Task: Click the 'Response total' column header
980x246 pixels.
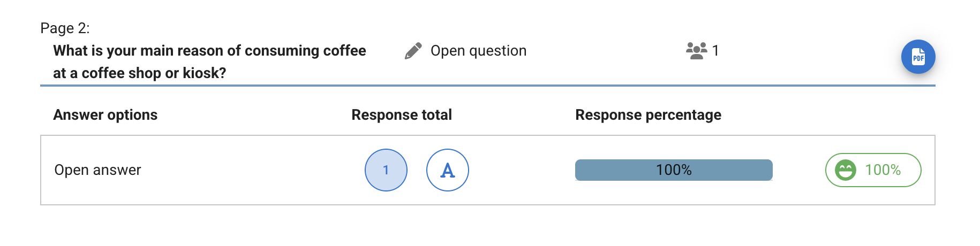Action: click(401, 115)
